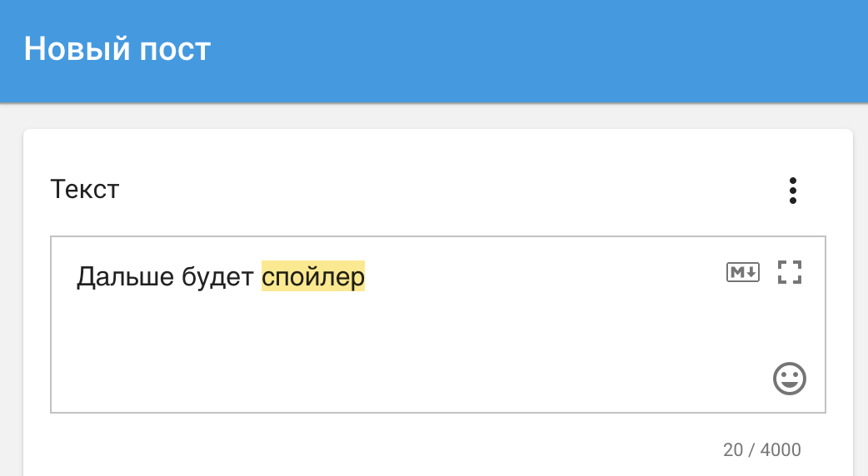Expand editor to fullscreen
868x476 pixels.
pyautogui.click(x=790, y=272)
